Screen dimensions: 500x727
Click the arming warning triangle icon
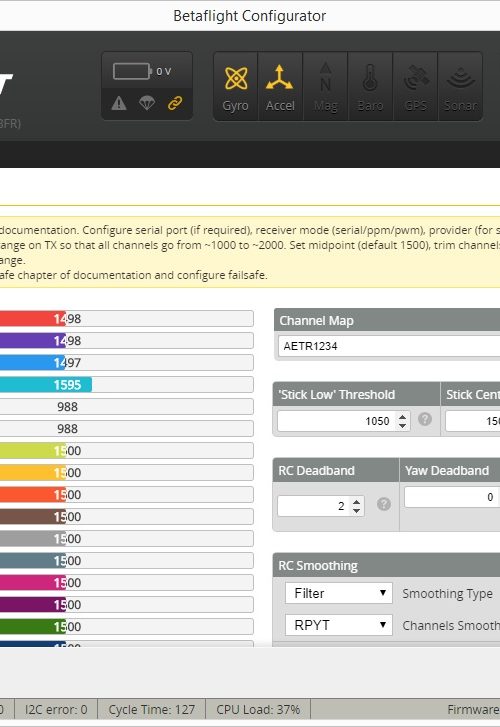click(x=119, y=103)
